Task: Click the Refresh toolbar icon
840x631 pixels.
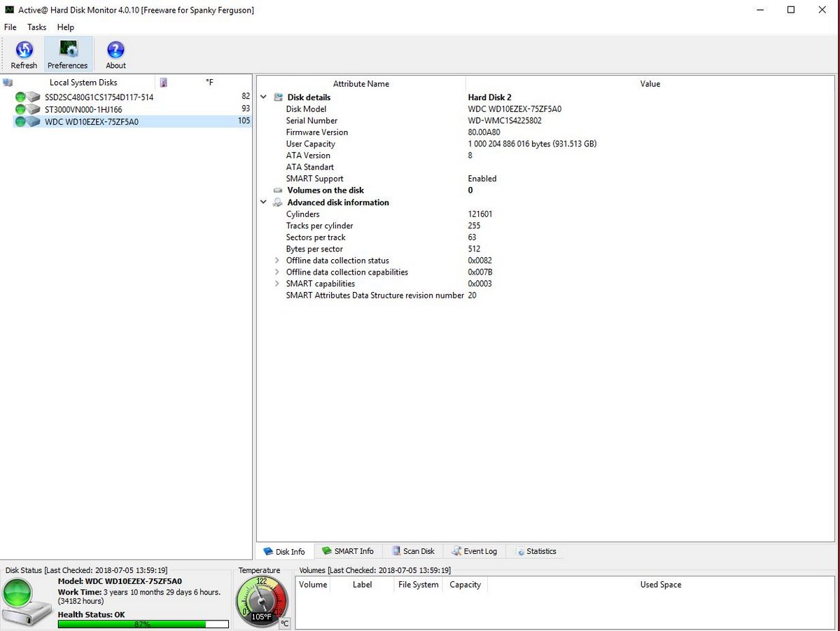Action: (x=24, y=54)
